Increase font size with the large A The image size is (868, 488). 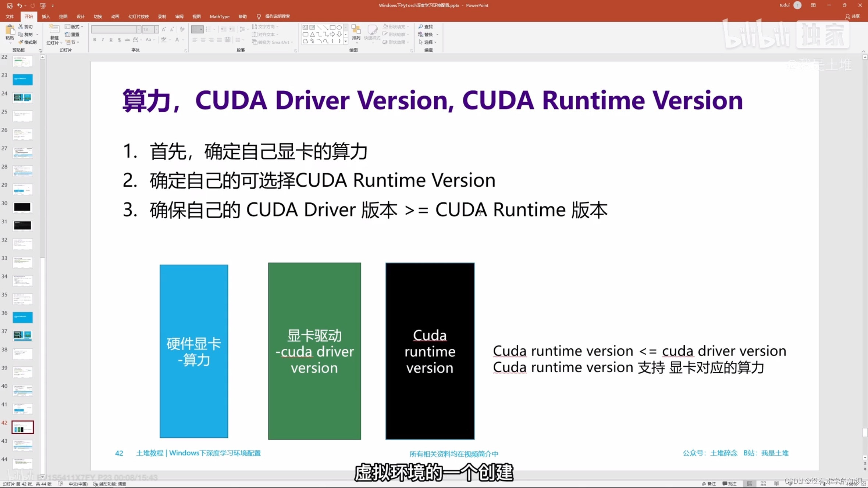pos(164,29)
